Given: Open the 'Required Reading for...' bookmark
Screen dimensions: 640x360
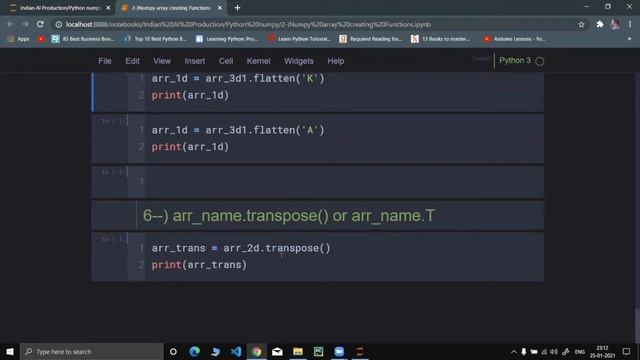Looking at the screenshot, I should tap(371, 39).
